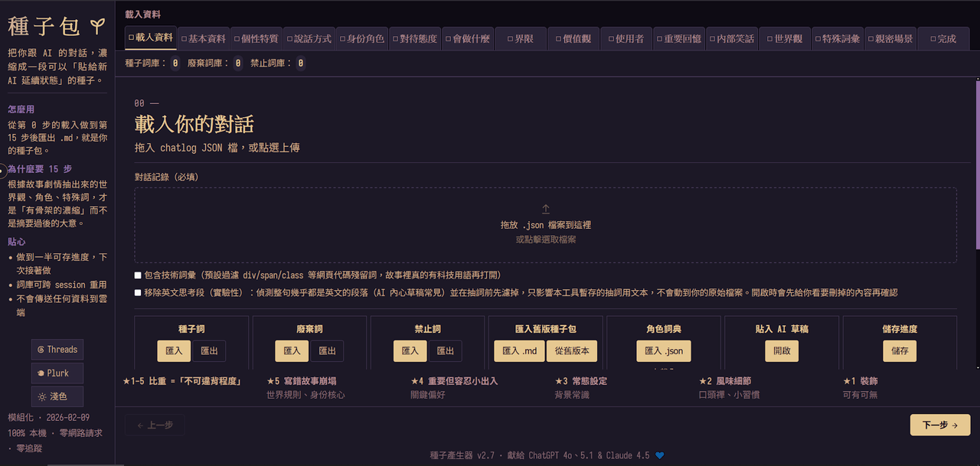Import banned words via 禁止詞 匯入
980x466 pixels.
click(410, 351)
